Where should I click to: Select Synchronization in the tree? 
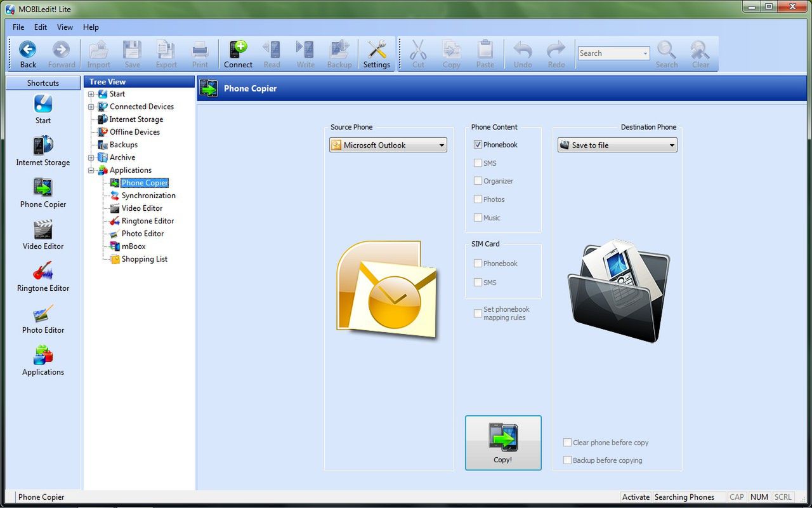coord(148,196)
